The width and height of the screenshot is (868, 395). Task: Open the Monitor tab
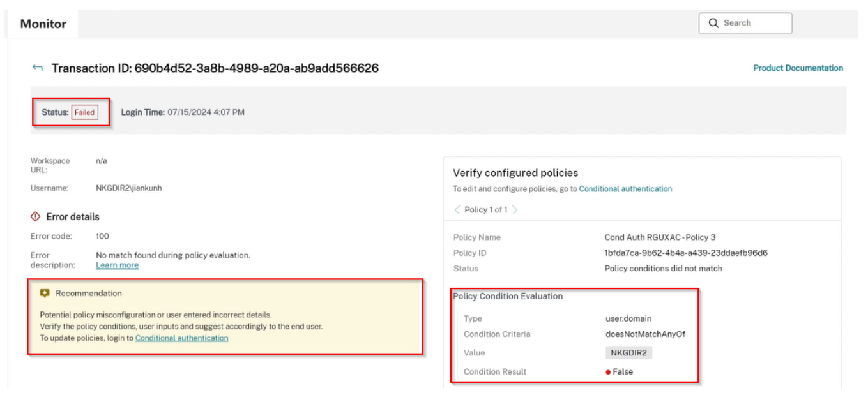(43, 24)
